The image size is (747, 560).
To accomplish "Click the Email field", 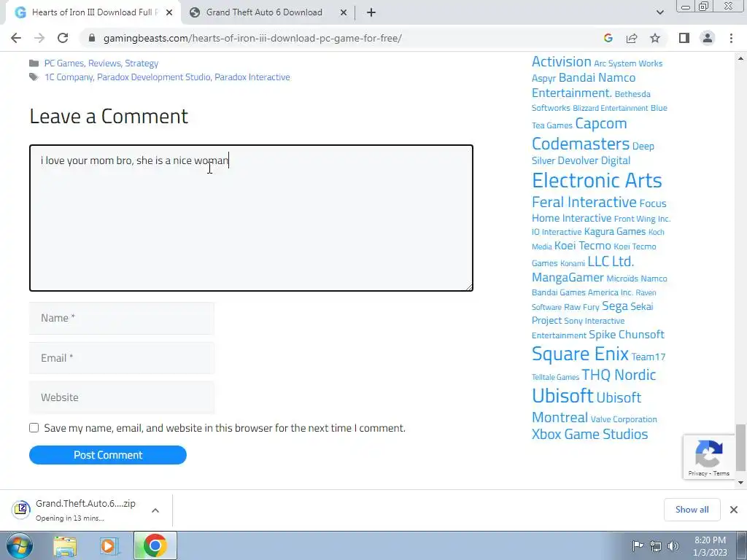I will (122, 358).
